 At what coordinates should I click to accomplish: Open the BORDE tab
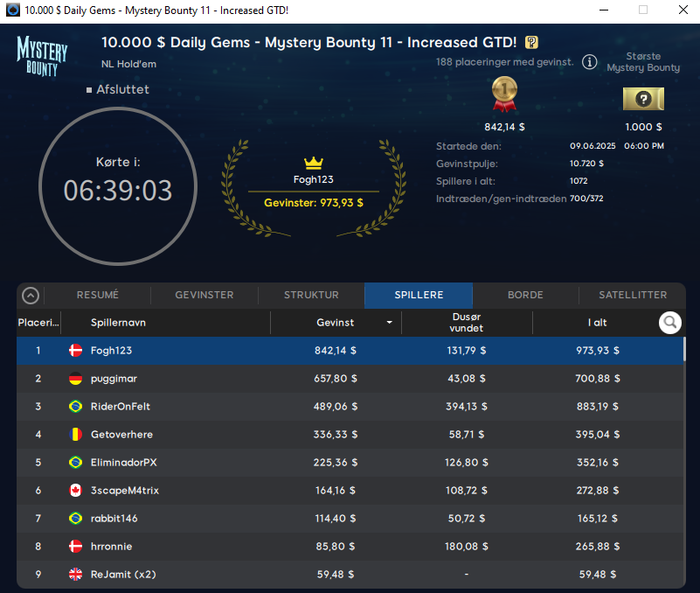(525, 295)
